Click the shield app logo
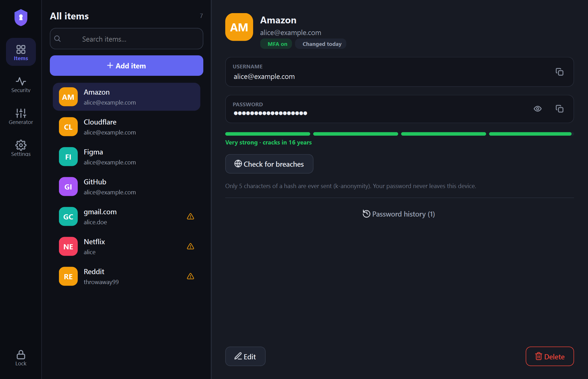588x379 pixels. [21, 17]
